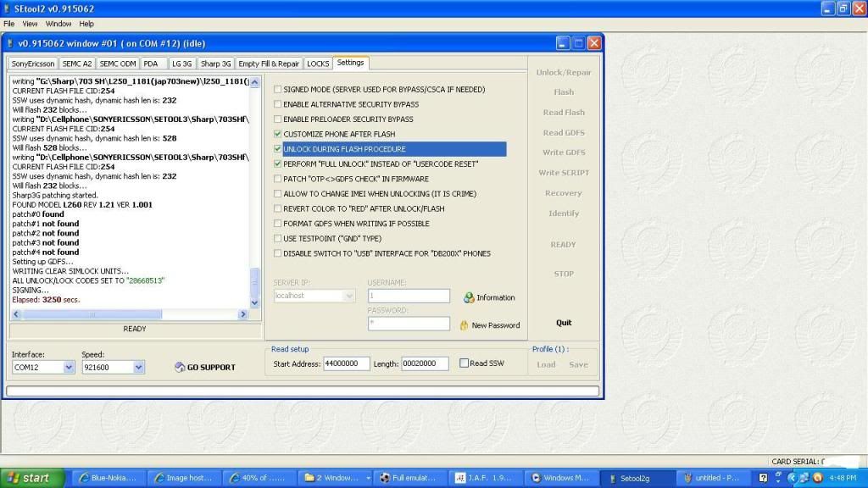Toggle the Read SSW checkbox
Image resolution: width=868 pixels, height=488 pixels.
click(x=464, y=363)
